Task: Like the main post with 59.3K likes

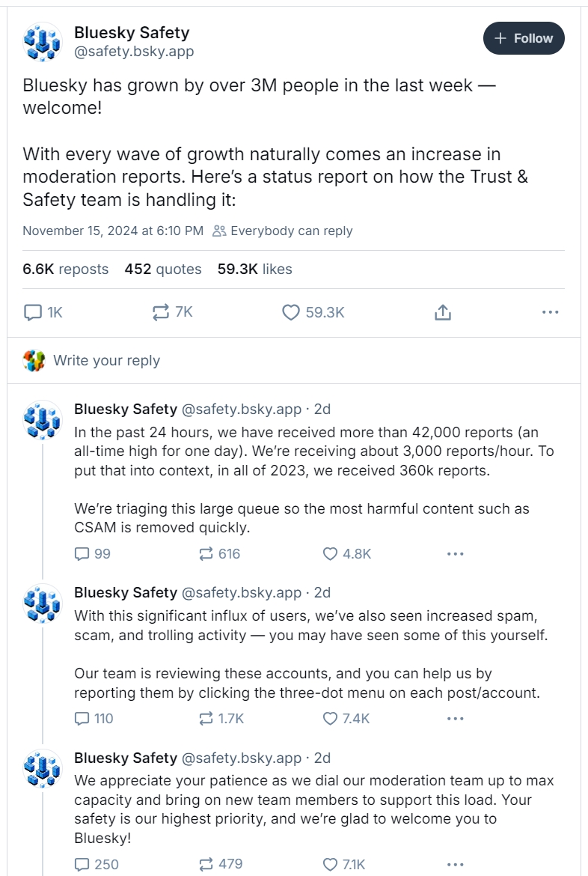Action: 313,311
